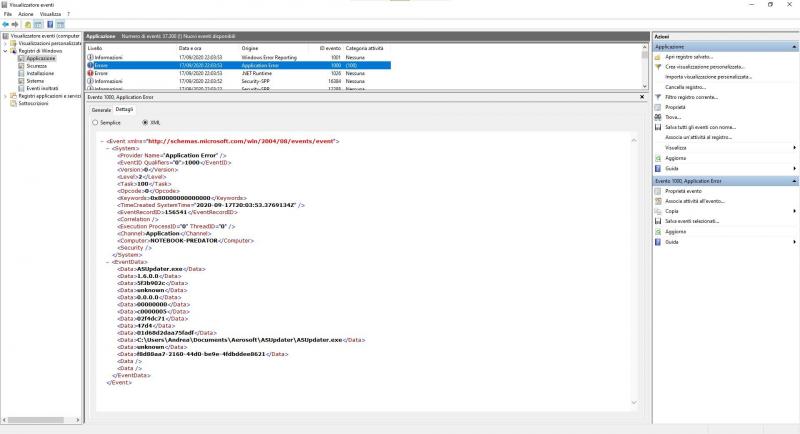Open the Eventi inoltrati log
Image resolution: width=800 pixels, height=434 pixels.
[42, 88]
